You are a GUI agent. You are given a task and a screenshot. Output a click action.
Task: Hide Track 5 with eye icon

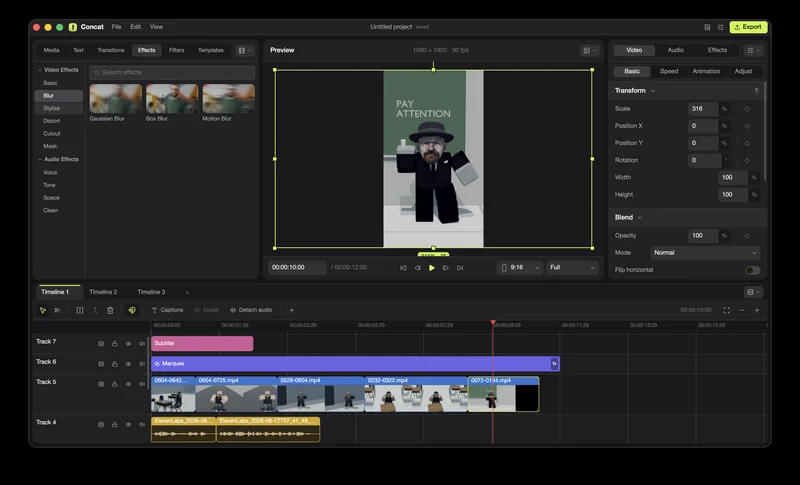129,384
